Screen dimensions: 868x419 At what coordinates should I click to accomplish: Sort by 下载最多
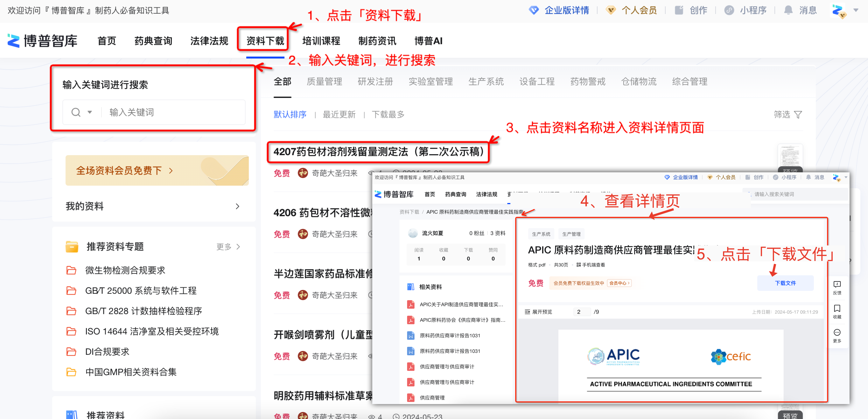point(388,114)
